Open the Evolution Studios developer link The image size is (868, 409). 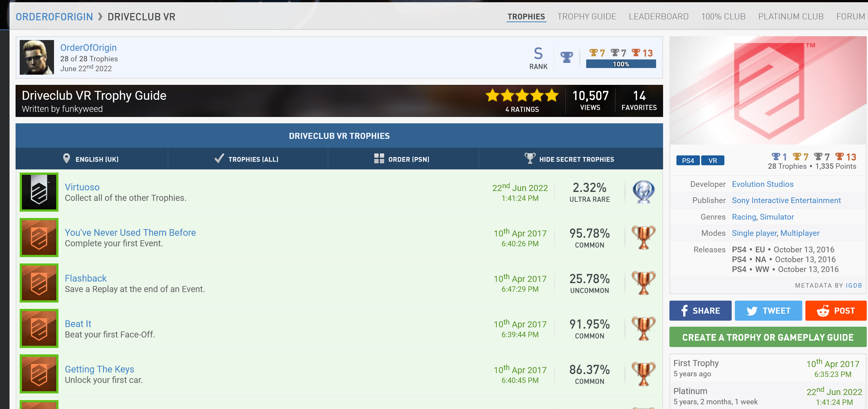click(x=762, y=184)
